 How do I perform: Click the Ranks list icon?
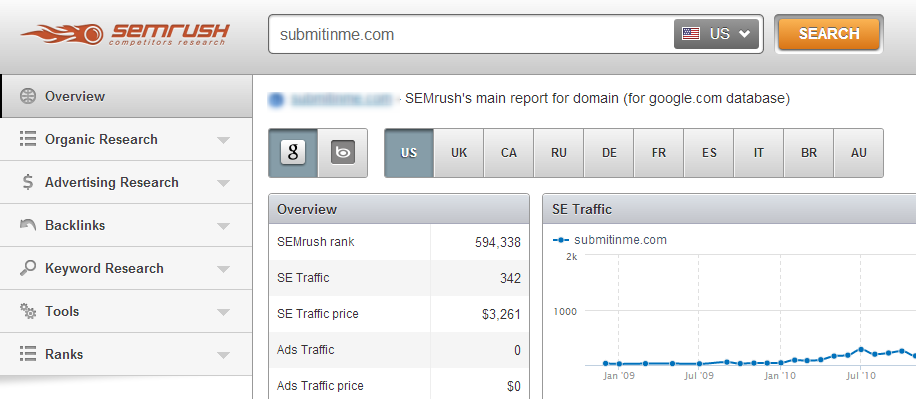coord(27,354)
